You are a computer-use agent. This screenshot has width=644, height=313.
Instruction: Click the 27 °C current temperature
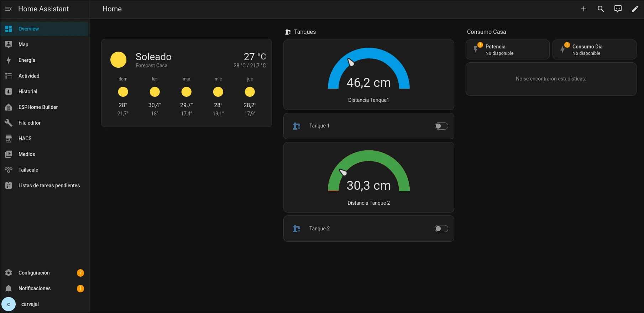pyautogui.click(x=255, y=57)
